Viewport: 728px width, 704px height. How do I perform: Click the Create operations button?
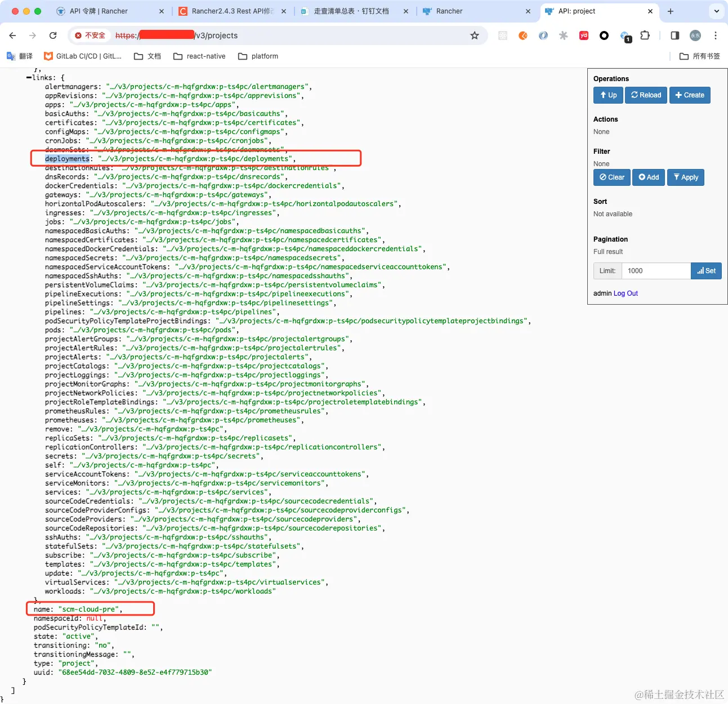(x=690, y=95)
